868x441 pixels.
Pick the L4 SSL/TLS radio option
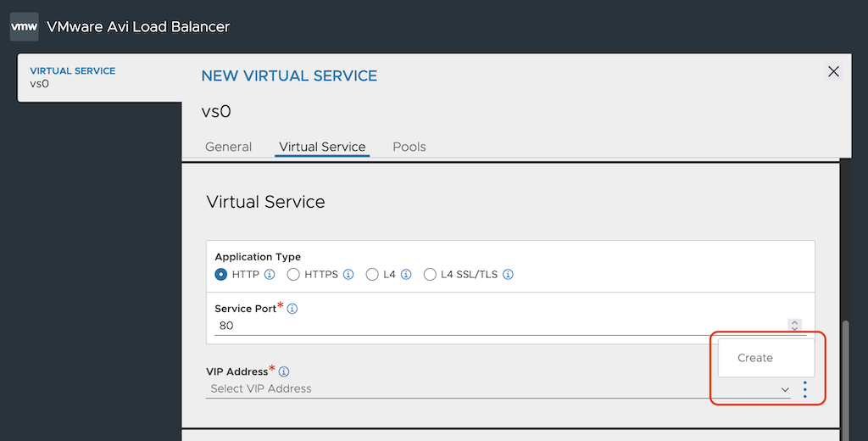[430, 275]
